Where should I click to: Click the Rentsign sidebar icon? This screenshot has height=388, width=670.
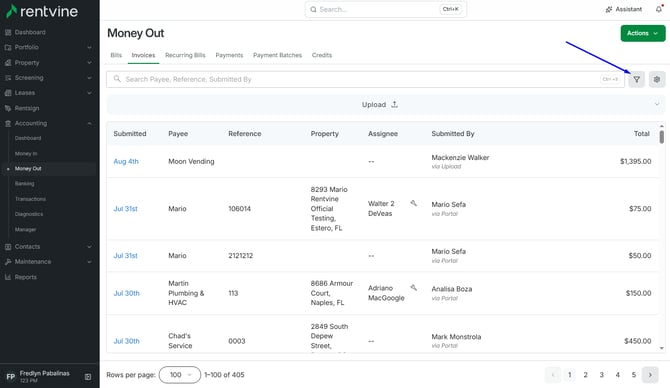pyautogui.click(x=8, y=108)
